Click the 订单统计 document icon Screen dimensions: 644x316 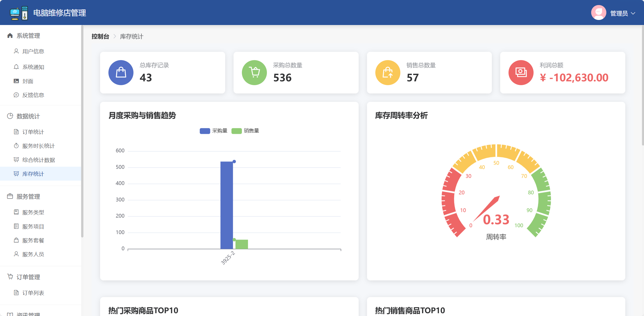tap(16, 132)
